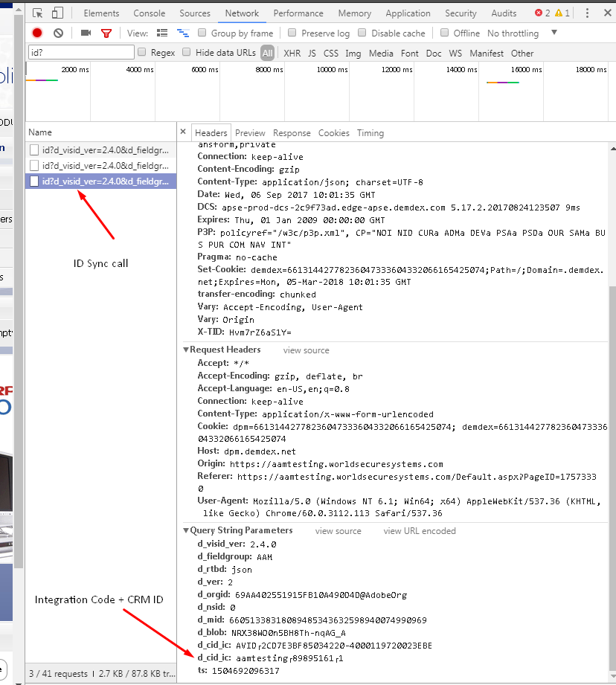This screenshot has width=616, height=685.
Task: Open the Memory tab
Action: [x=355, y=13]
